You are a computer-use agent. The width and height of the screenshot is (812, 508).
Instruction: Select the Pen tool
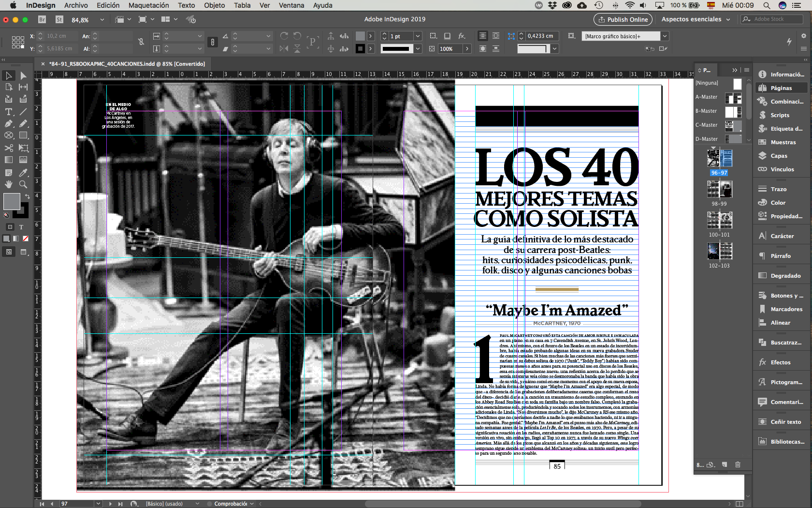click(x=9, y=123)
